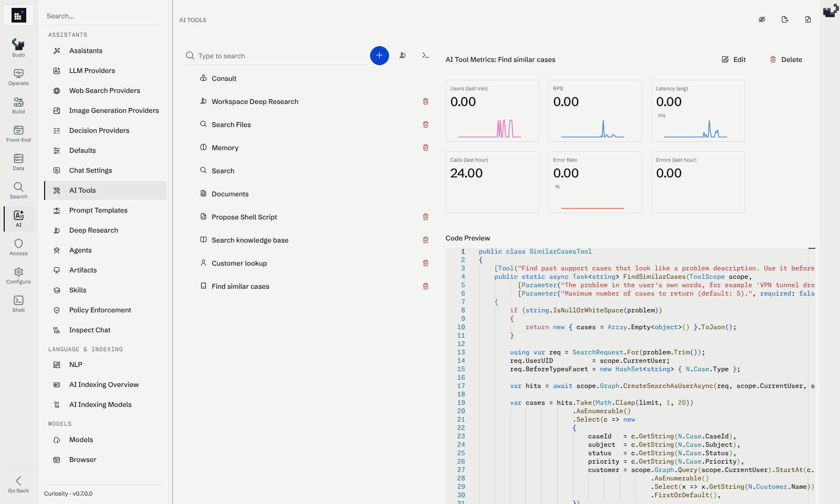This screenshot has width=840, height=504.
Task: Click the blue add tool button
Action: pyautogui.click(x=379, y=56)
